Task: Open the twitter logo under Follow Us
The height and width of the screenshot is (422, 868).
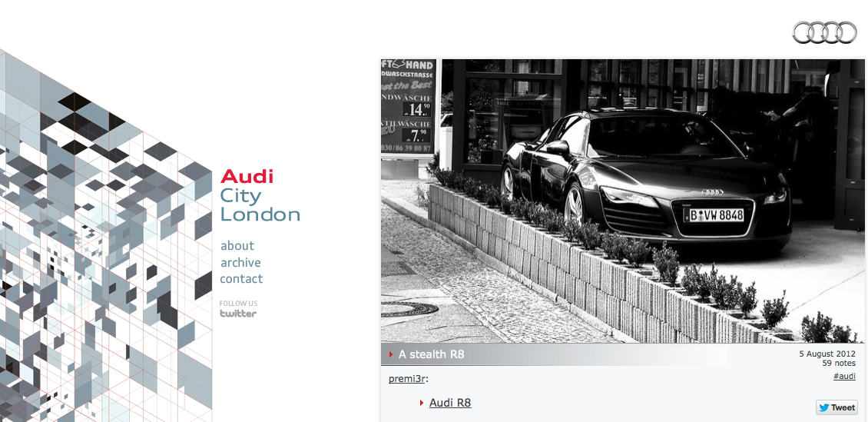Action: tap(238, 314)
